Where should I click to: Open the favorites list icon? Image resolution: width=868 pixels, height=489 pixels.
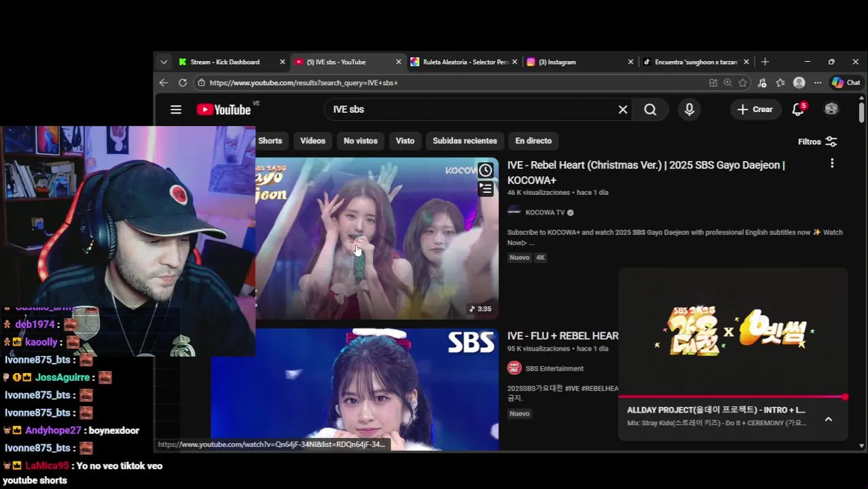coord(780,82)
